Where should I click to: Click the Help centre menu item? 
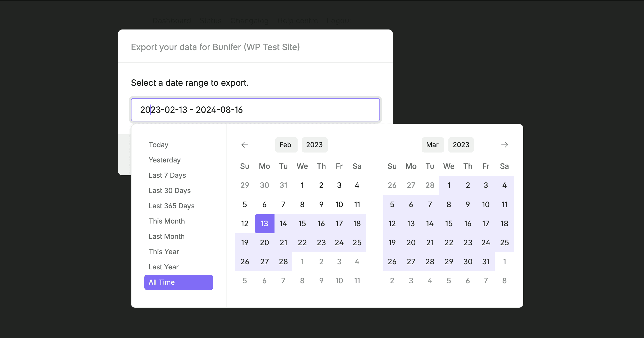pos(298,21)
